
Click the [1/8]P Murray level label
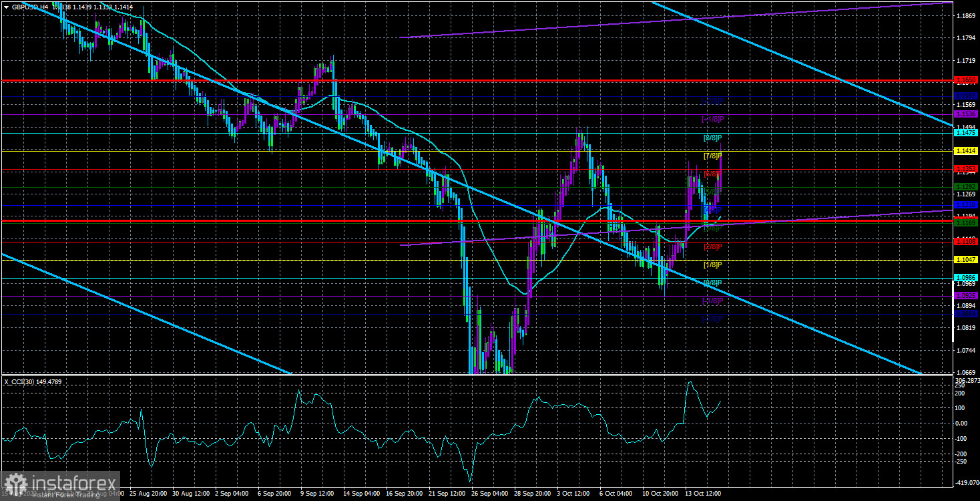pyautogui.click(x=712, y=265)
